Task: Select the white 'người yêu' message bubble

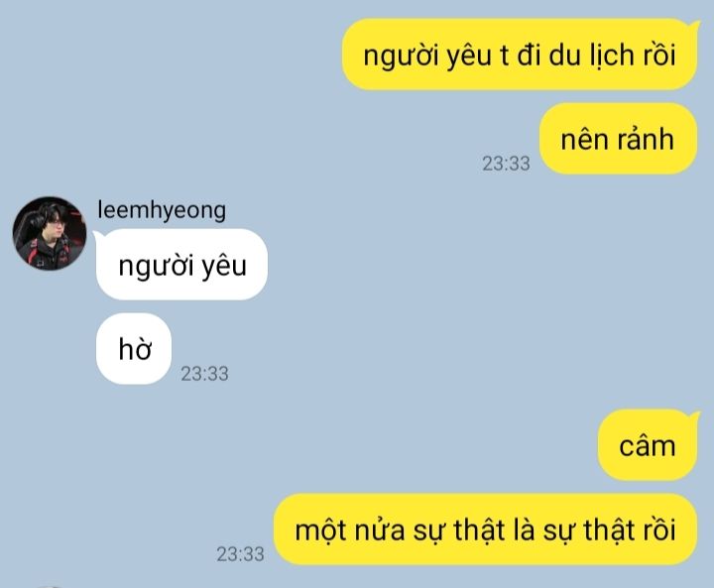Action: [181, 265]
